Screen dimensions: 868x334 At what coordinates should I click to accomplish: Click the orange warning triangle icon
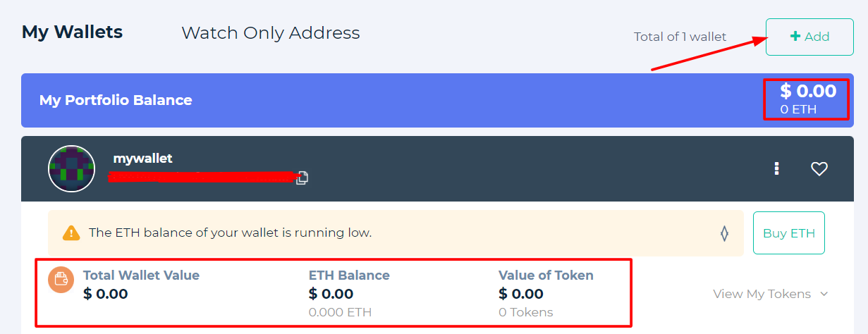click(x=71, y=233)
